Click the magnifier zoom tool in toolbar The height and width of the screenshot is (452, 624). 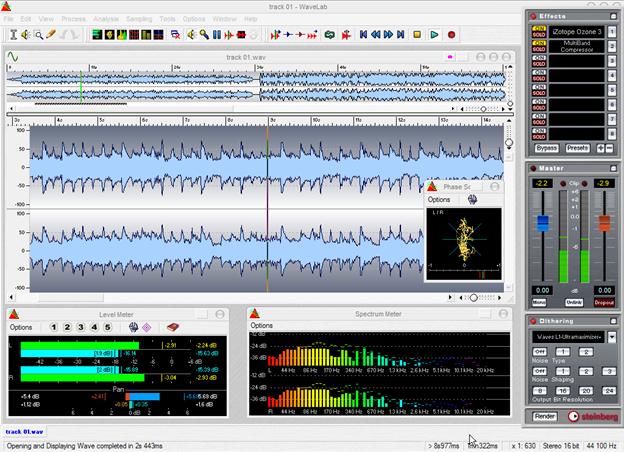(x=38, y=34)
